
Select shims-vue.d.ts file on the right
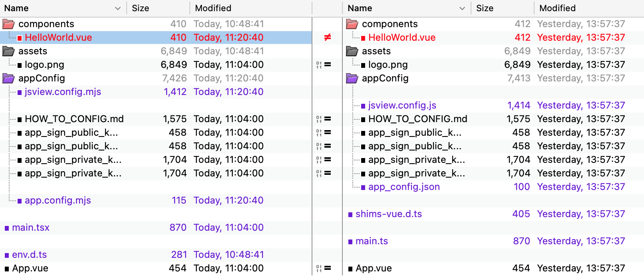point(388,214)
